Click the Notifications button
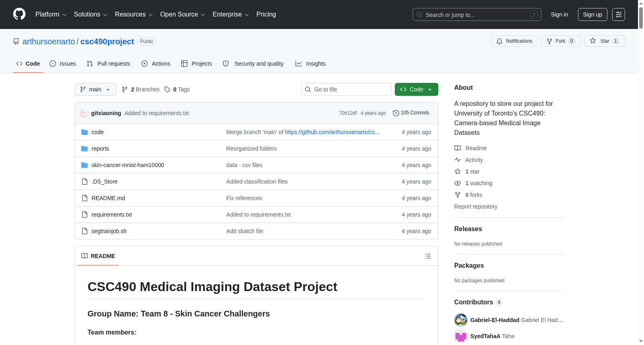The image size is (644, 345). (514, 41)
